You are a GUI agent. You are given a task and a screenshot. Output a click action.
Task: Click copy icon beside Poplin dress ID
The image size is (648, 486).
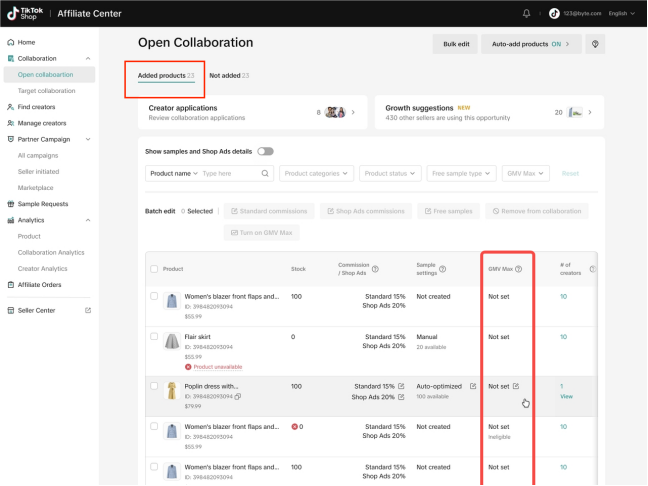point(238,396)
